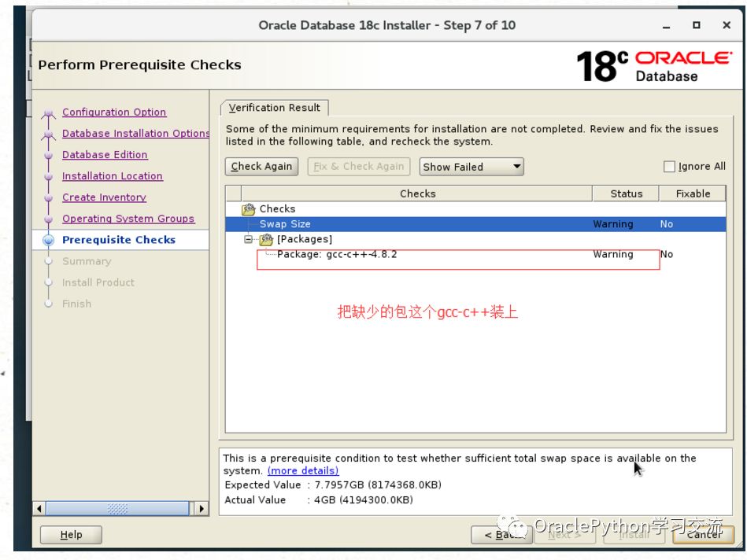Open the Installation Location step
Screen dimensions: 747x560
[113, 175]
